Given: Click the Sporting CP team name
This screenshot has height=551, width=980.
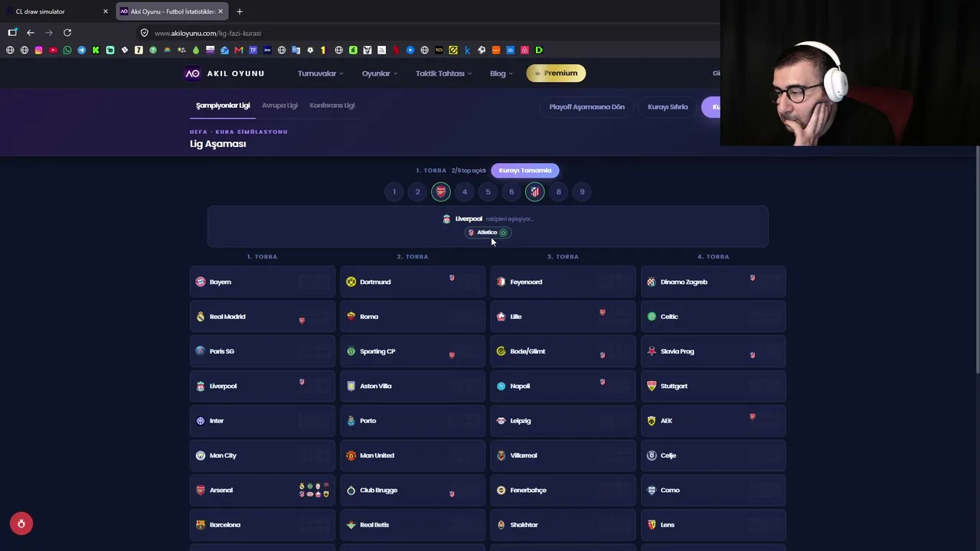Looking at the screenshot, I should pyautogui.click(x=377, y=352).
